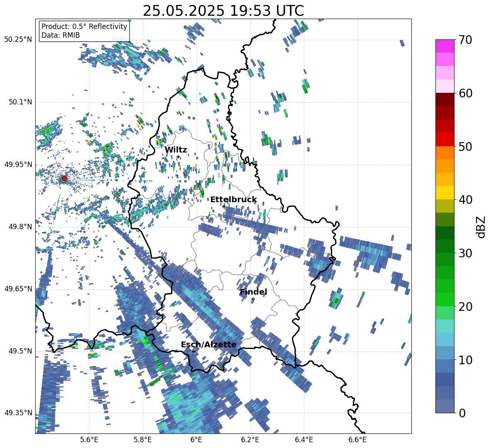Click the 49.5°N latitude label
491x448 pixels.
[x=20, y=351]
